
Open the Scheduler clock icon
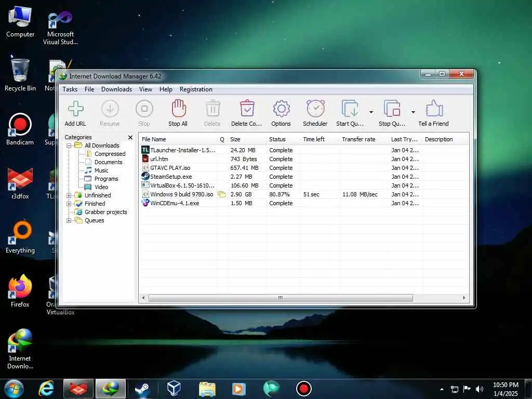(x=315, y=109)
